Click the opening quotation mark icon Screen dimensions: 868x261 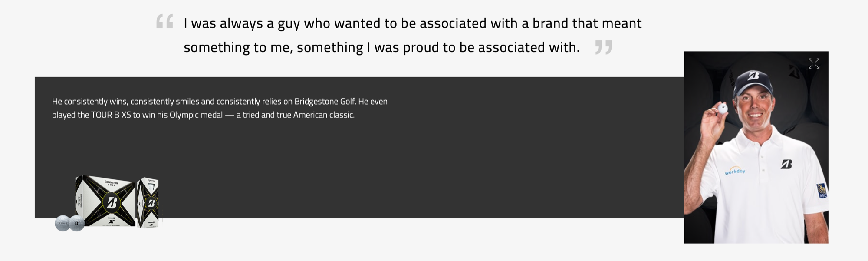pyautogui.click(x=165, y=21)
